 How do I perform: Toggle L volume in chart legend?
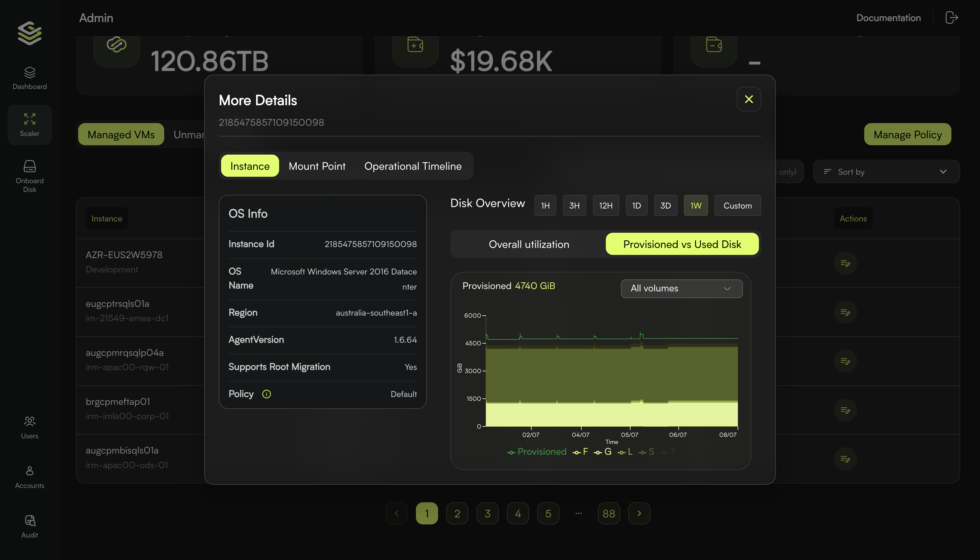625,452
